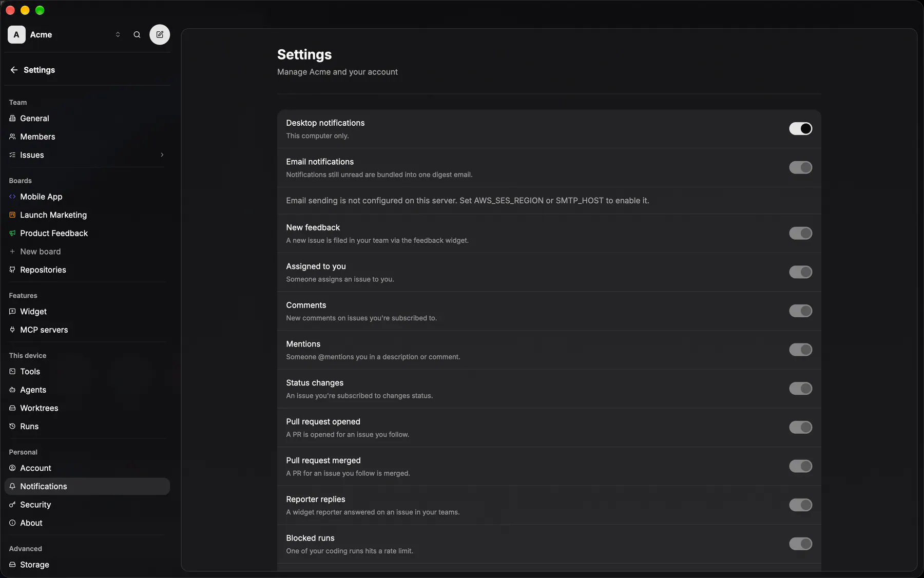Viewport: 924px width, 578px height.
Task: Click the Account user icon
Action: click(x=12, y=468)
